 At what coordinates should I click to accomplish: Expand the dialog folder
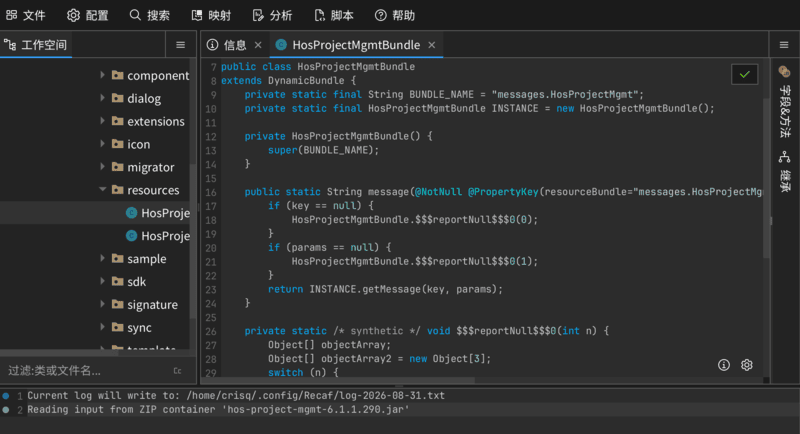click(103, 98)
